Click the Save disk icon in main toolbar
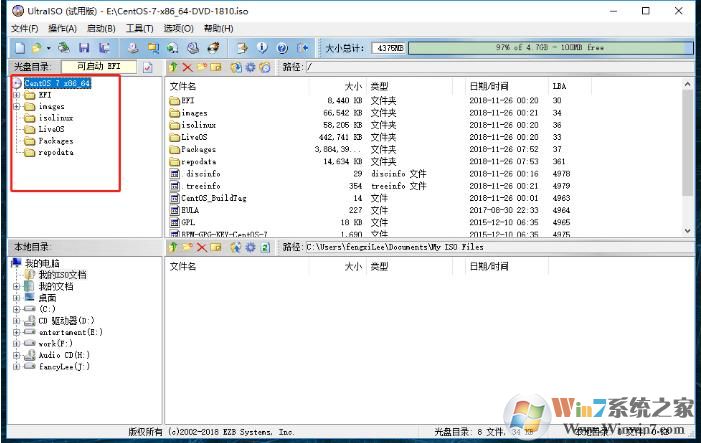Screen dimensions: 701x443 tap(84, 47)
